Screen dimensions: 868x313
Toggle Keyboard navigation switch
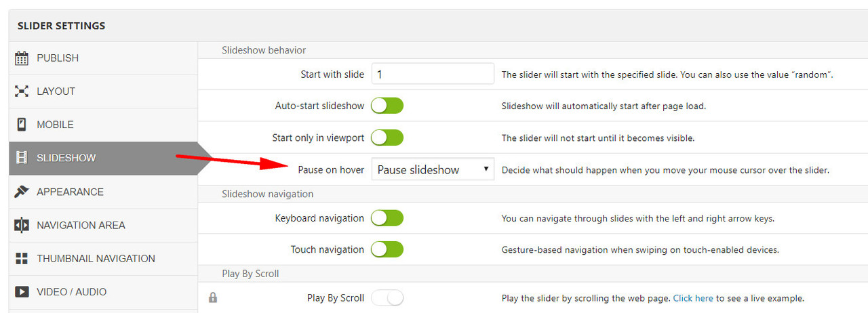pos(387,217)
